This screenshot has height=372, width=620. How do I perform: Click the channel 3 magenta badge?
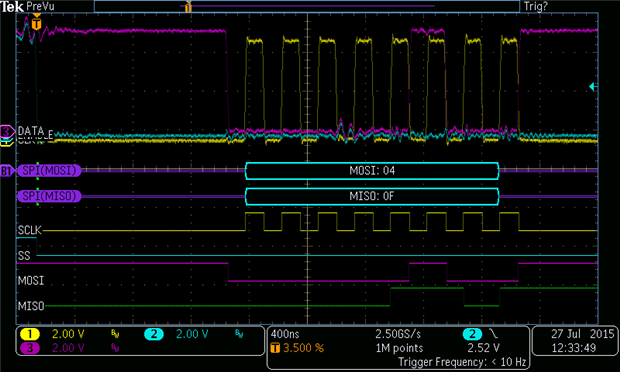(x=30, y=348)
